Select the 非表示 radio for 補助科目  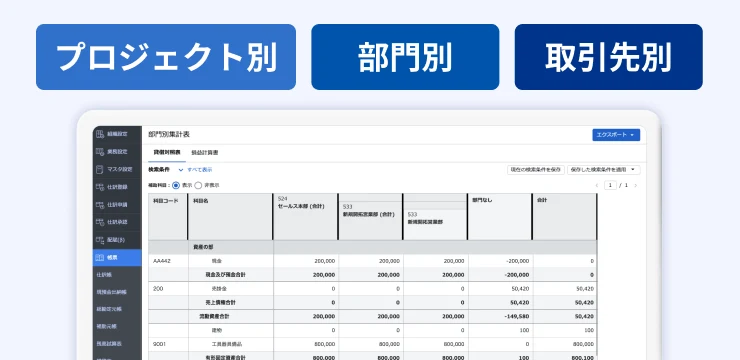(198, 185)
